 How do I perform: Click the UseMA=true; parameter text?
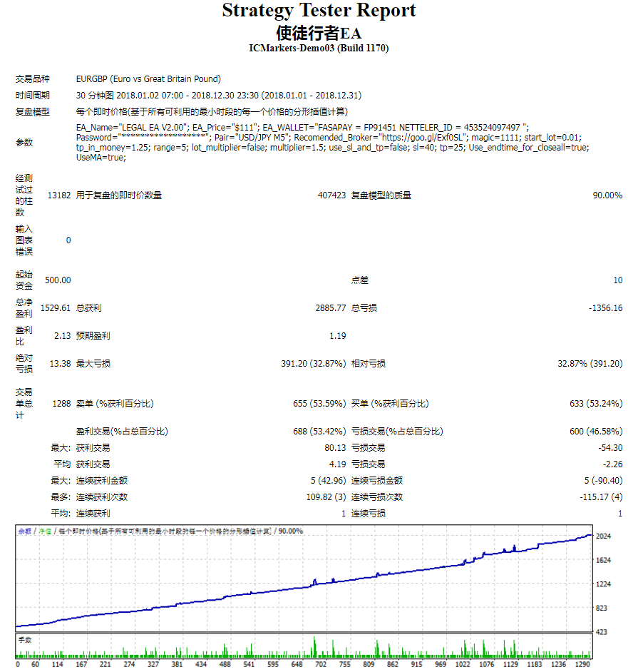click(101, 157)
